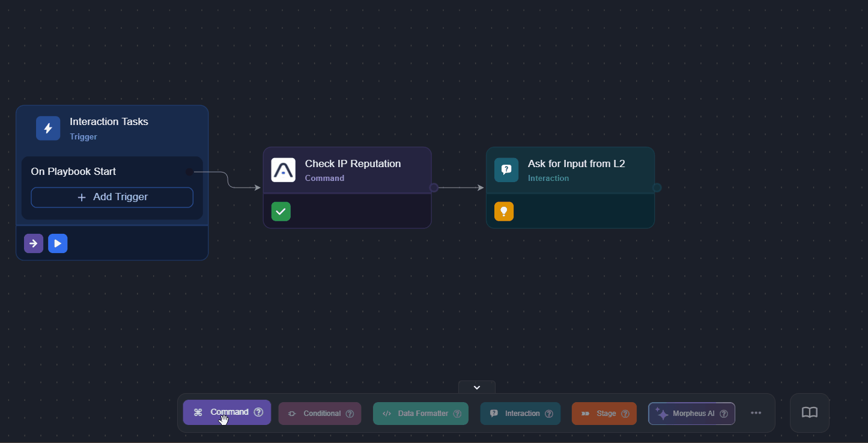Click the help icon beside the Command tool
Image resolution: width=868 pixels, height=443 pixels.
(259, 412)
